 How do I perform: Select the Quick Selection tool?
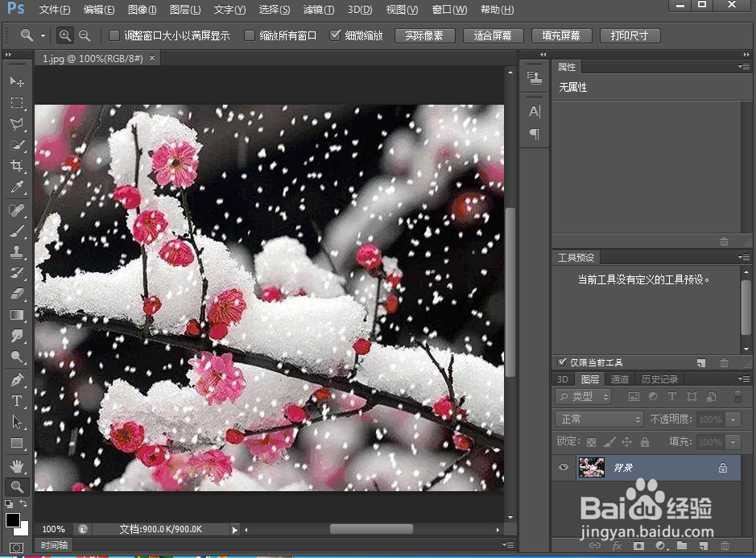[x=17, y=145]
